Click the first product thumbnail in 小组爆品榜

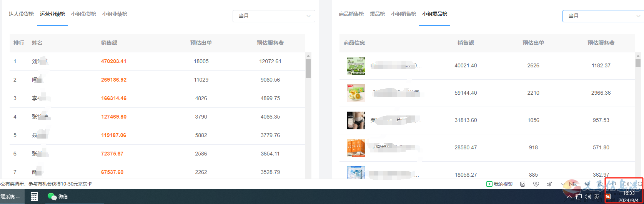click(356, 66)
